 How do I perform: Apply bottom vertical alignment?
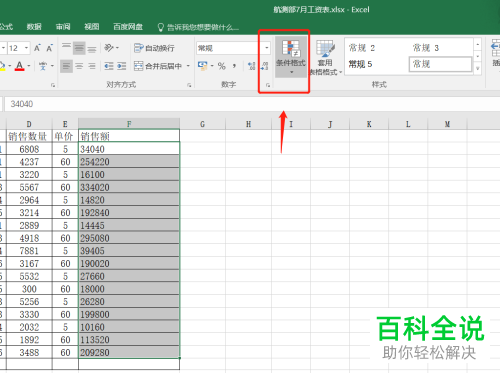[x=92, y=48]
